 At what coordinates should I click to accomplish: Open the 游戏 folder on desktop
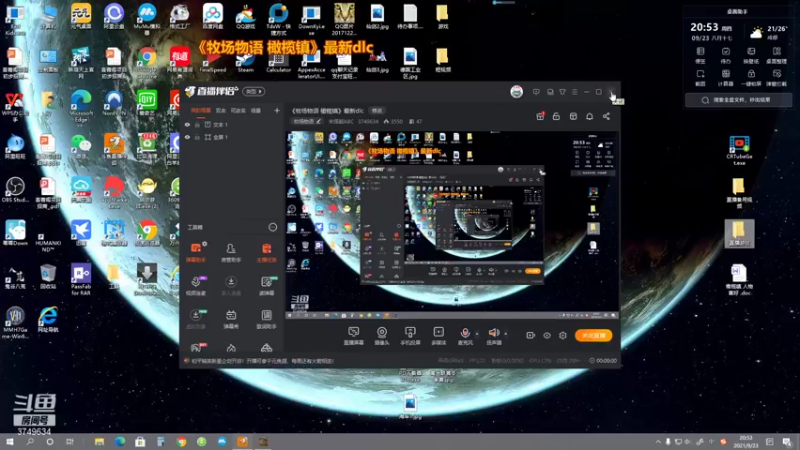point(442,17)
